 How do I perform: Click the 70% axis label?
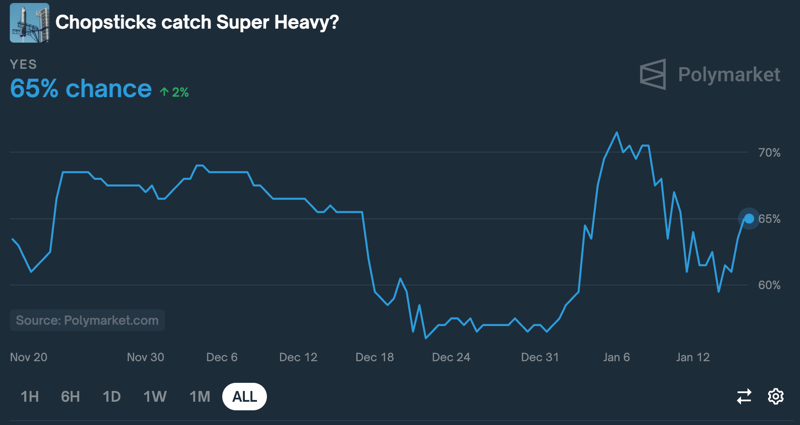(768, 153)
